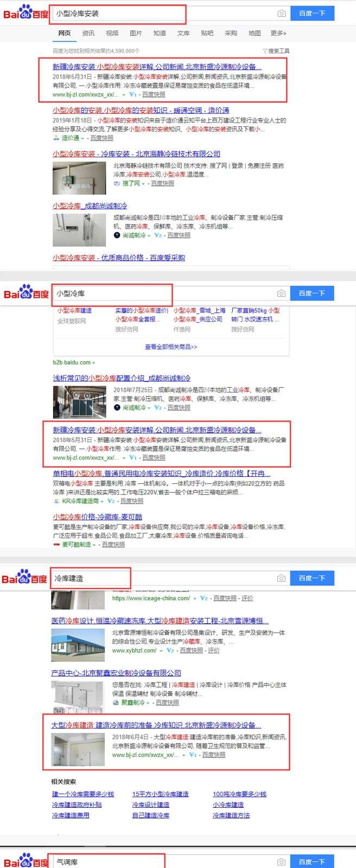Click the V1 badge in the 大型冷库建造 result
356x868 pixels.
(x=192, y=755)
